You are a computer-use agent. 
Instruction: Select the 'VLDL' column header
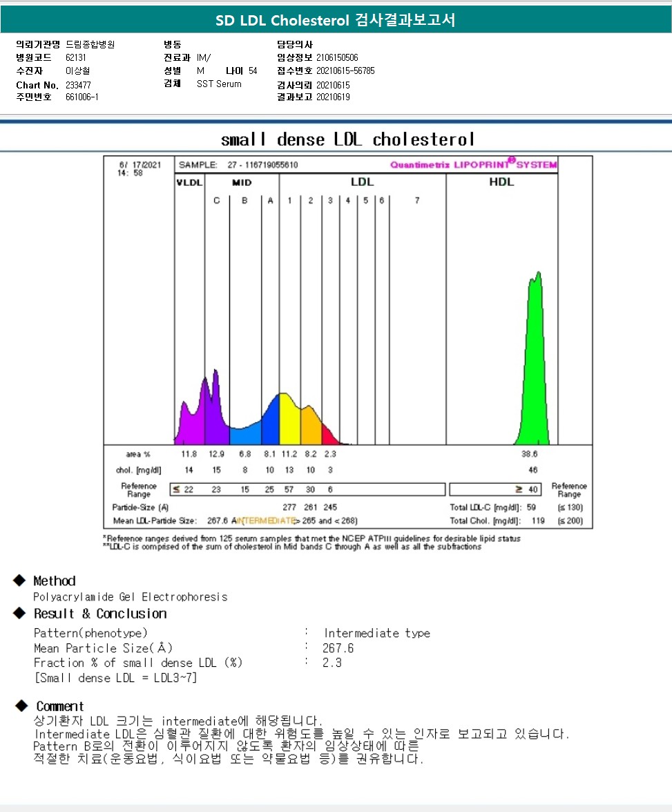pos(189,182)
